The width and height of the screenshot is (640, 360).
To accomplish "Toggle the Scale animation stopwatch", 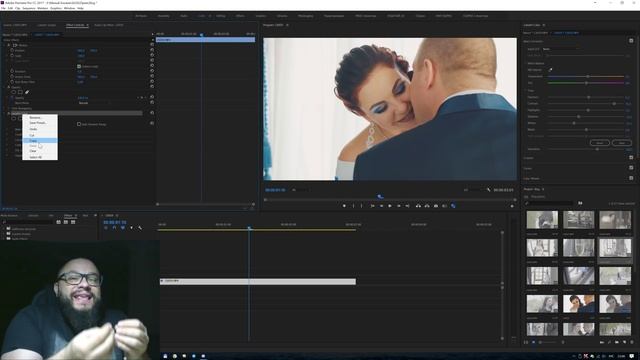I will click(x=12, y=56).
